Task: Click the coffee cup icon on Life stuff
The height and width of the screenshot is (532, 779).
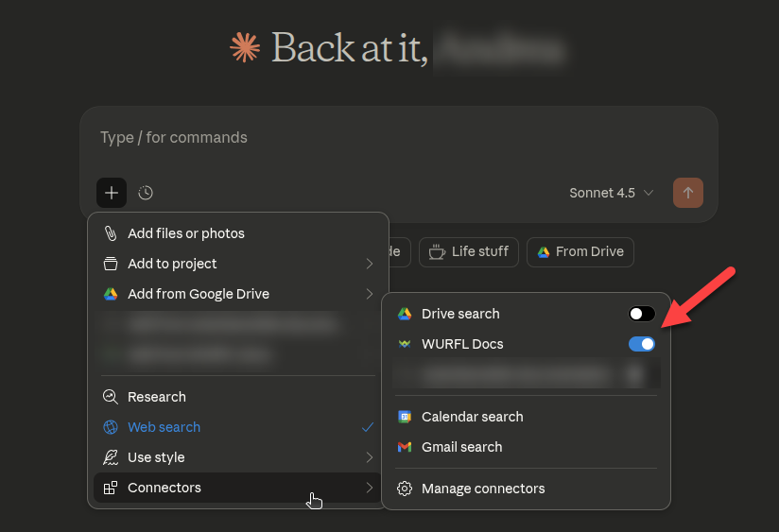Action: 437,252
